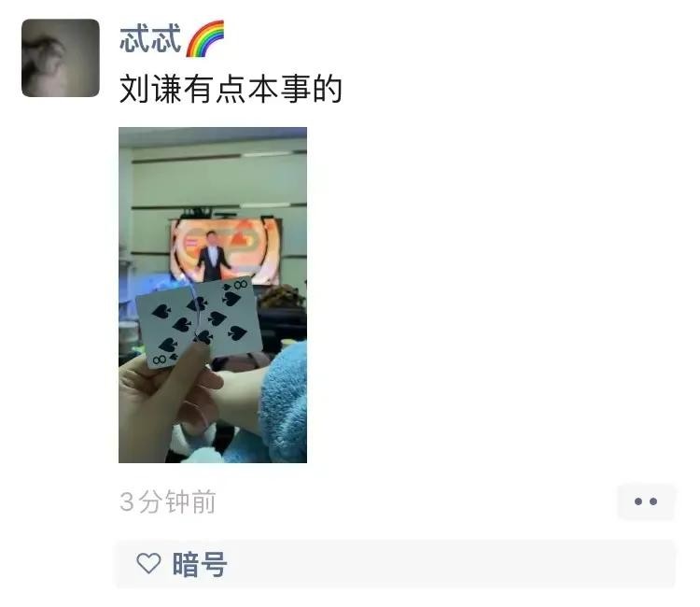Tap the man in suit on the TV
700x607 pixels.
(x=212, y=256)
